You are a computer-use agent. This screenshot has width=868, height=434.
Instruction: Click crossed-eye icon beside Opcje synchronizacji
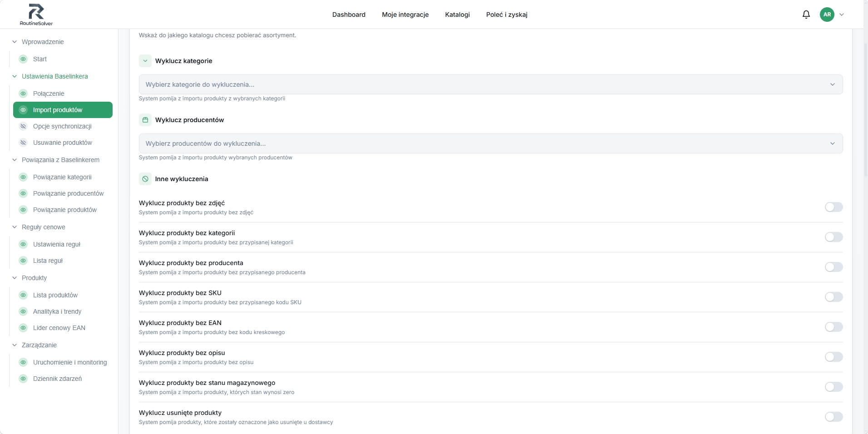click(x=23, y=126)
